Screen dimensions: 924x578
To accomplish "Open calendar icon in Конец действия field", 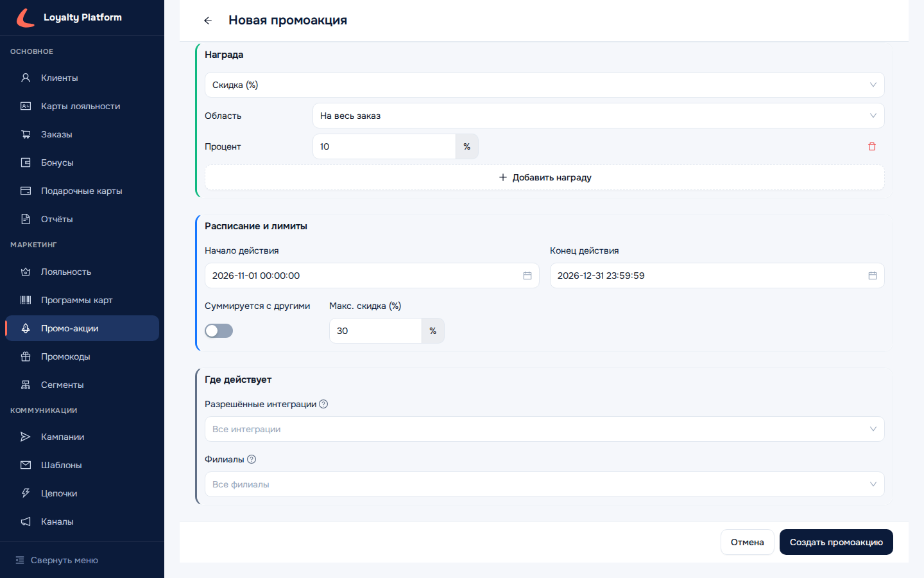I will (x=873, y=276).
